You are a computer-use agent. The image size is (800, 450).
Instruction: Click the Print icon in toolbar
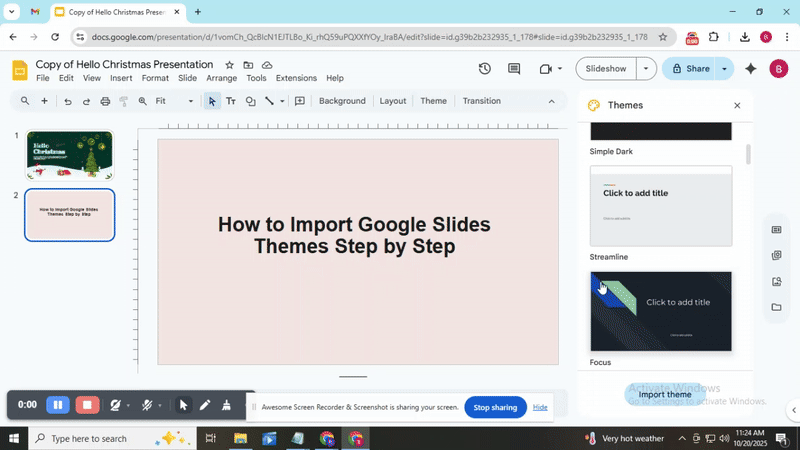point(105,101)
